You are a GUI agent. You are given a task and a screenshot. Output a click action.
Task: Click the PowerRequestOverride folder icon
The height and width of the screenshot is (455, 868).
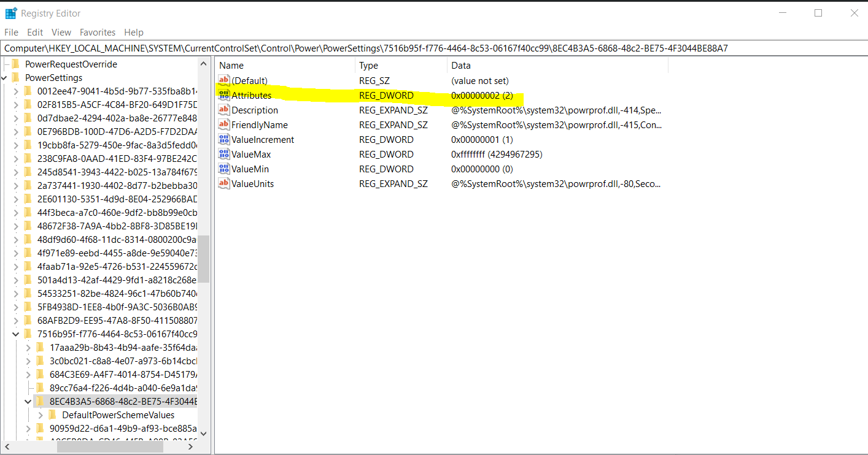[15, 64]
